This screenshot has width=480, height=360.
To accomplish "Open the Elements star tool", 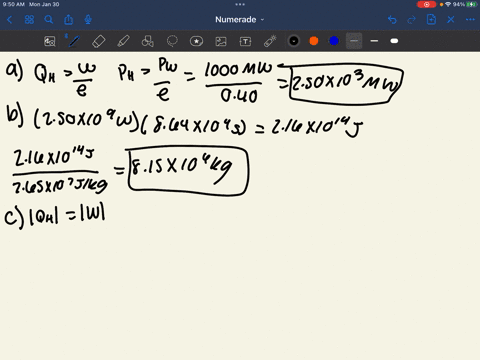I will 196,41.
